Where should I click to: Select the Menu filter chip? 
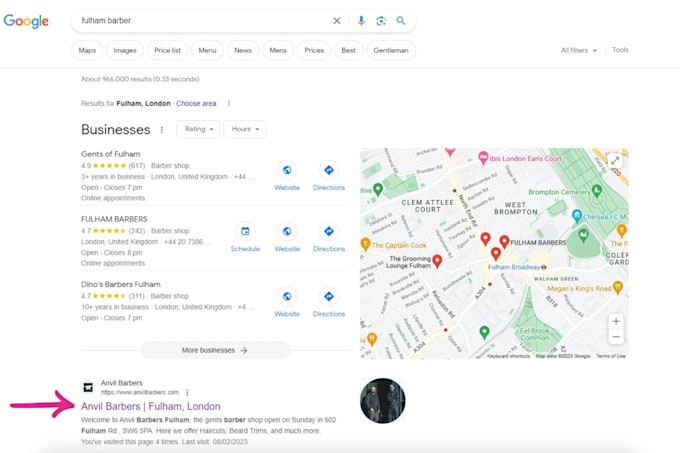point(207,50)
